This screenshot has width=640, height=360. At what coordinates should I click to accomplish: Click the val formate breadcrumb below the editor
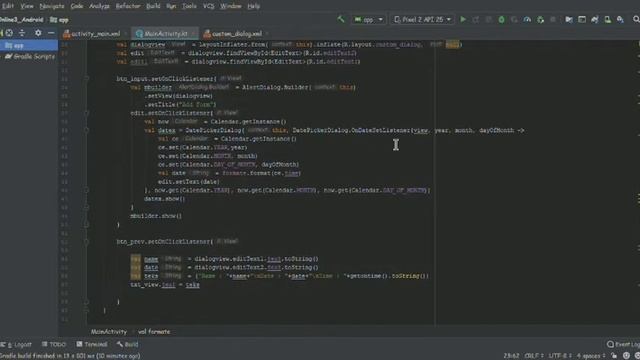tap(154, 331)
